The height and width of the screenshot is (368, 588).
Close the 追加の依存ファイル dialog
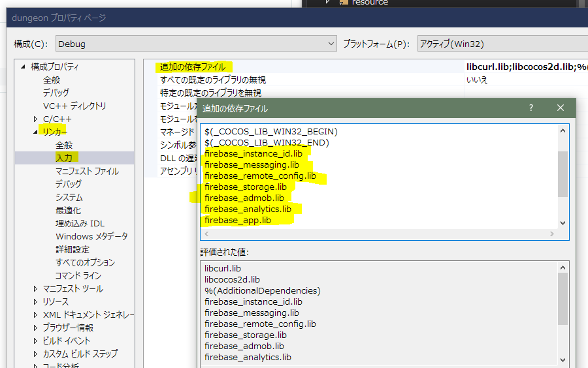tap(561, 108)
